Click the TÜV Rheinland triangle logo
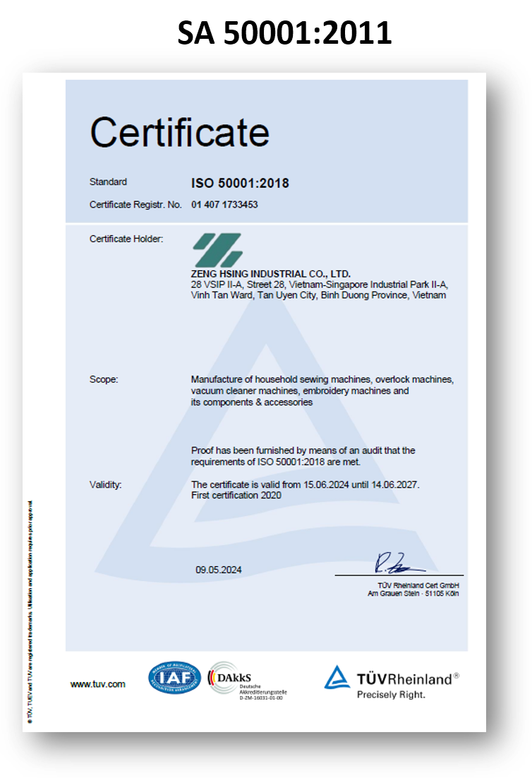The height and width of the screenshot is (778, 532). tap(337, 678)
